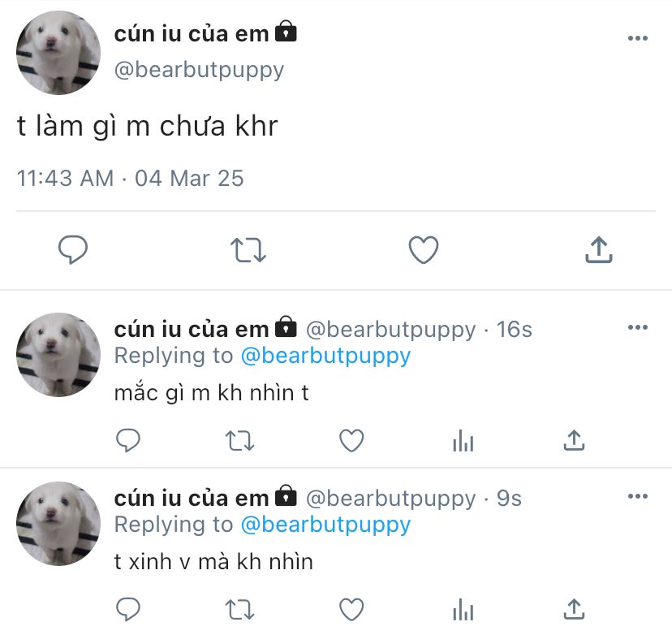Like the reply "t xinh v mà kh nhìn"
Screen dimensions: 672x635
point(351,609)
